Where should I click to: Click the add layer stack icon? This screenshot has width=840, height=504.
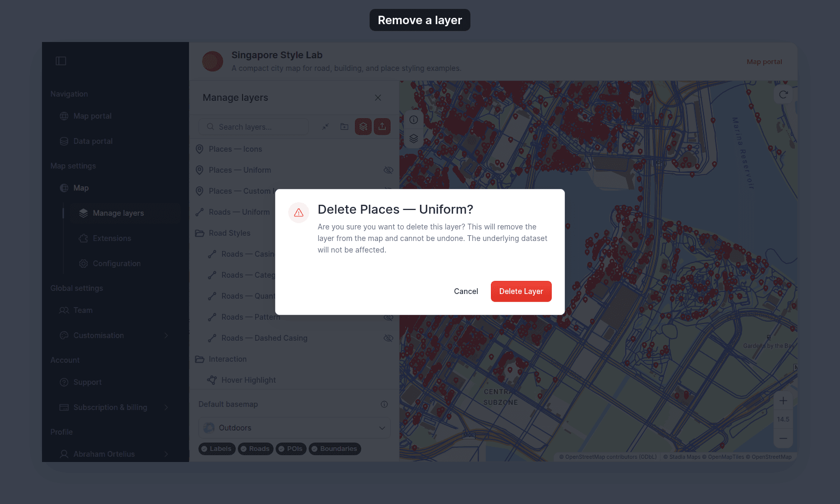[363, 127]
